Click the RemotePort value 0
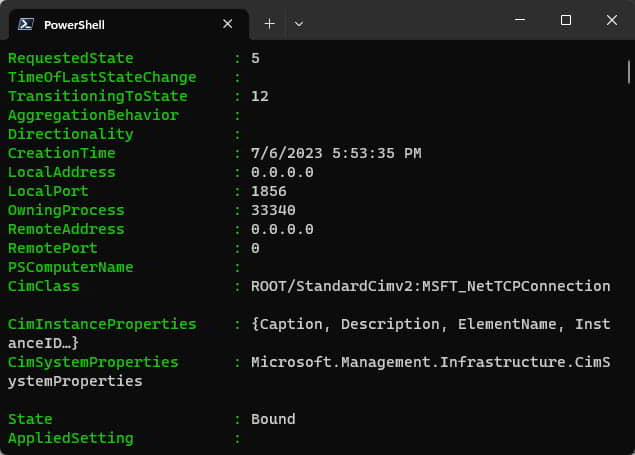Screen dimensions: 635x455 coord(255,248)
